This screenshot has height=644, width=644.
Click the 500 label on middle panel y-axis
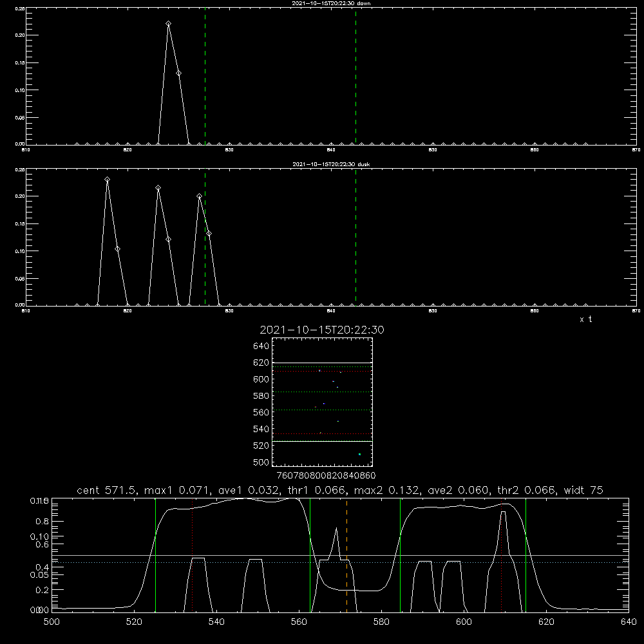(x=261, y=462)
